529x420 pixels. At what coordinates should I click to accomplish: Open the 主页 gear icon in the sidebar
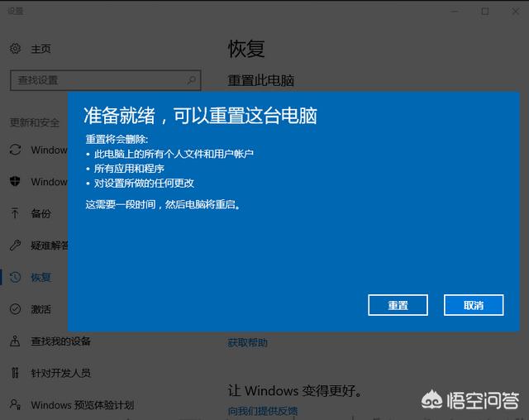tap(15, 49)
